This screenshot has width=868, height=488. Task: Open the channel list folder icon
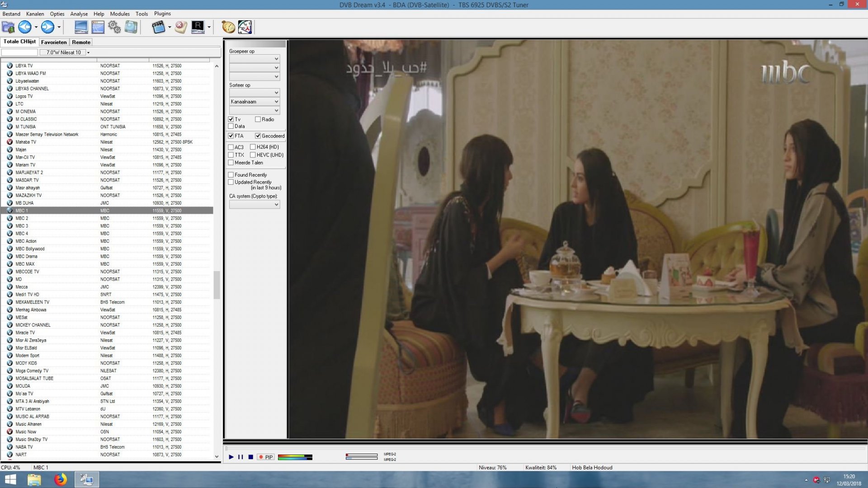8,27
